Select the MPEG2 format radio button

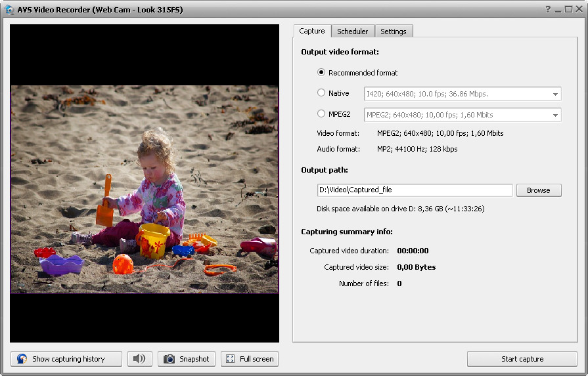pos(321,114)
